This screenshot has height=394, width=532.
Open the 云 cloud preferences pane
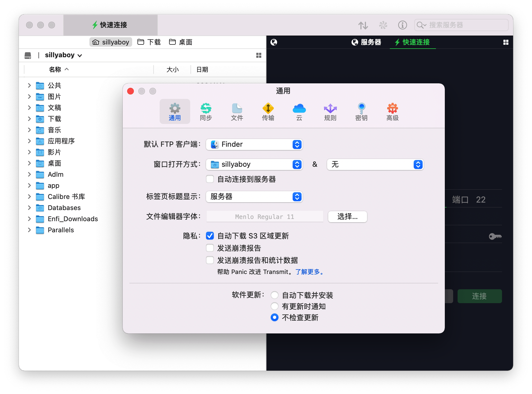coord(299,112)
